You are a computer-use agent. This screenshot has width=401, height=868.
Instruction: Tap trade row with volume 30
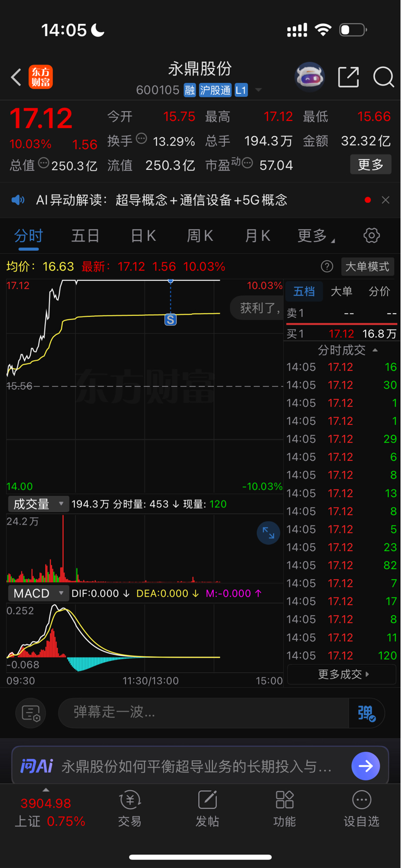(x=342, y=385)
